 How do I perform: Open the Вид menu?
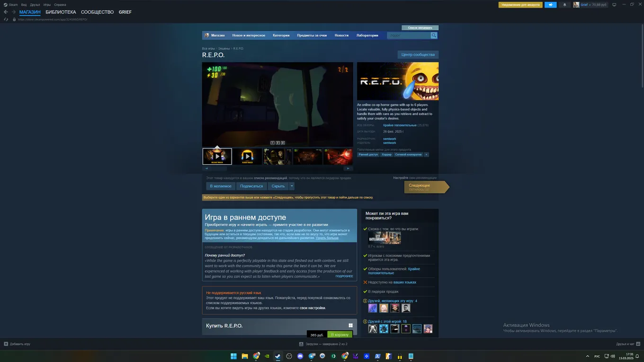point(24,5)
